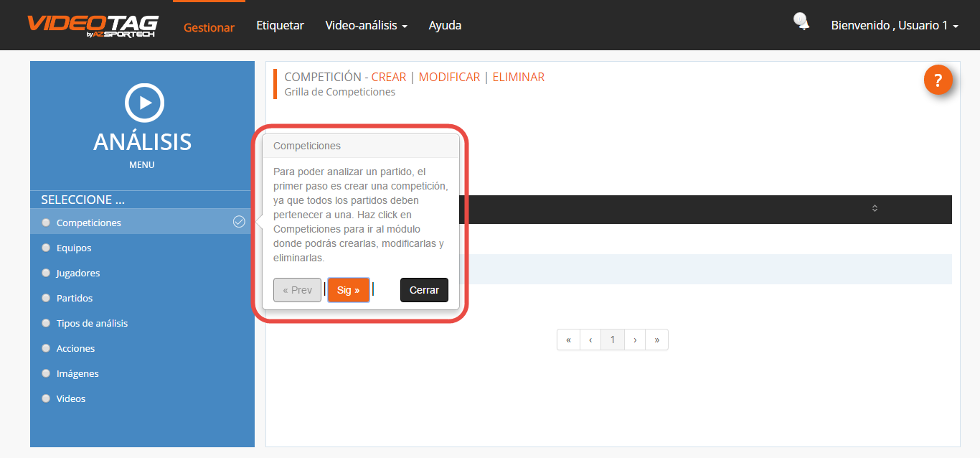Click the orange question mark help button
Image resolution: width=980 pixels, height=458 pixels.
click(938, 80)
